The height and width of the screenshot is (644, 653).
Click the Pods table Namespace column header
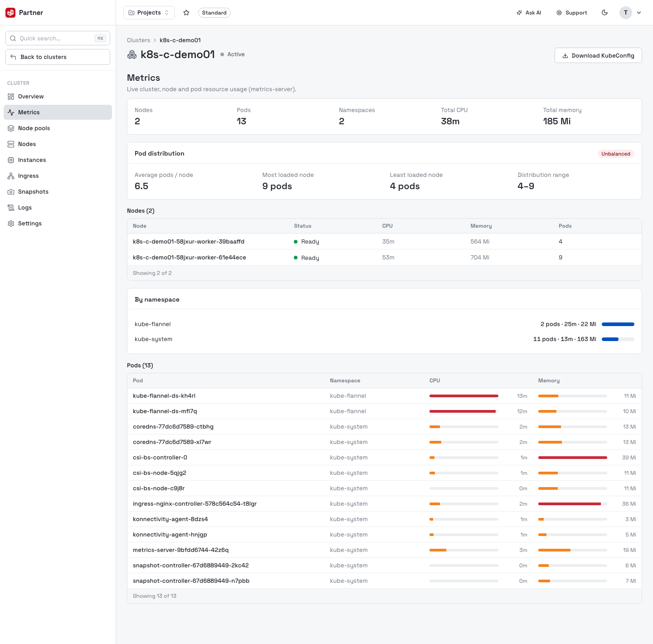(345, 381)
